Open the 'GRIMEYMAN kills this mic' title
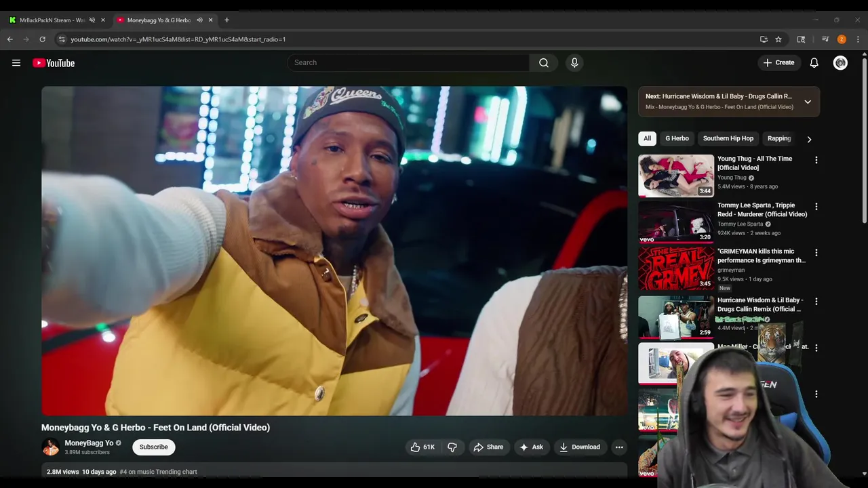This screenshot has width=868, height=488. coord(762,256)
